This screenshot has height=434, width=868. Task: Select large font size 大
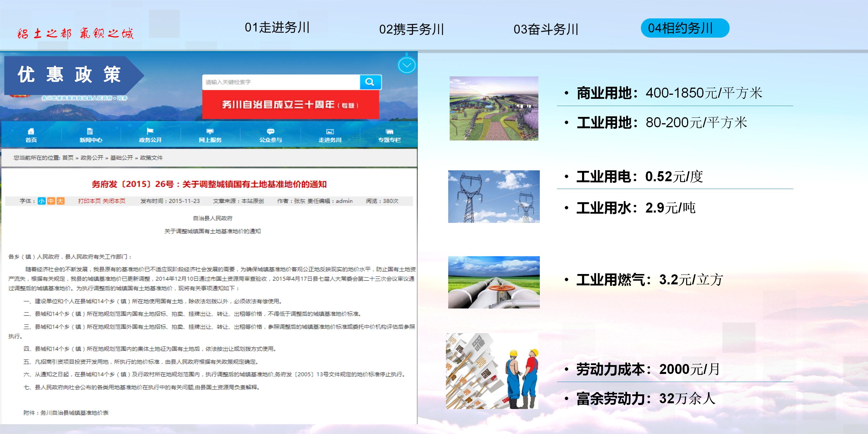(60, 201)
